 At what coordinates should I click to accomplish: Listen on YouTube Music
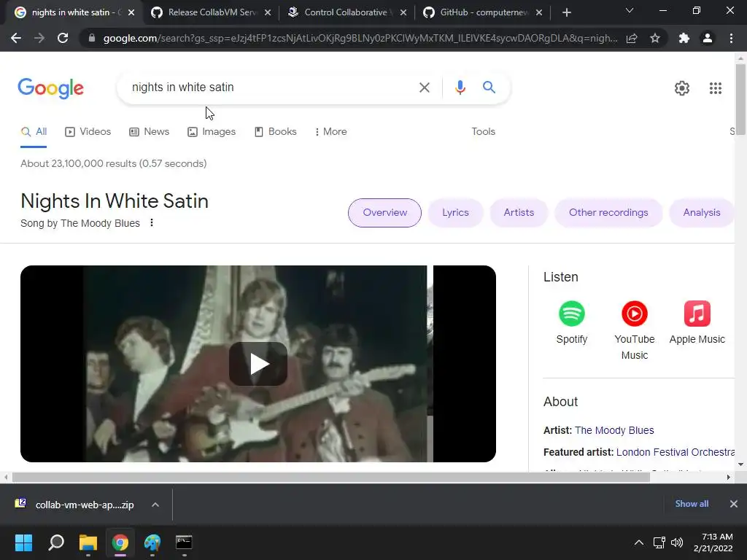point(634,330)
